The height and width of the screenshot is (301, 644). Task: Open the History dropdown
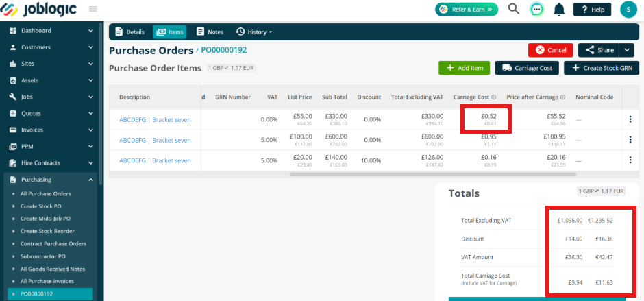254,32
